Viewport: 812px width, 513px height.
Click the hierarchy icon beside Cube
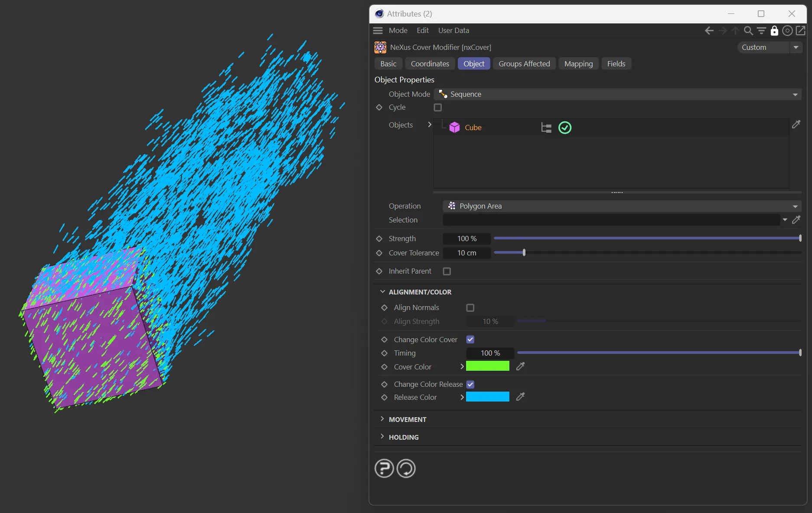click(x=546, y=127)
